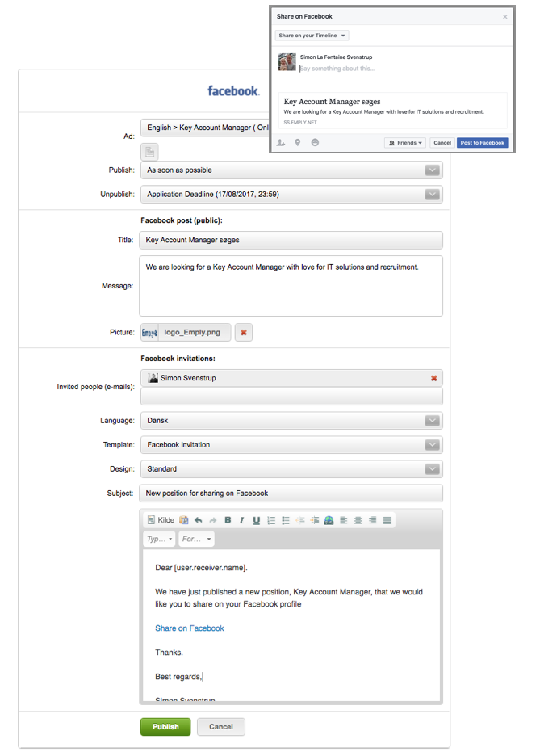Open Share on your Timeline dropdown in Facebook dialog

(312, 36)
